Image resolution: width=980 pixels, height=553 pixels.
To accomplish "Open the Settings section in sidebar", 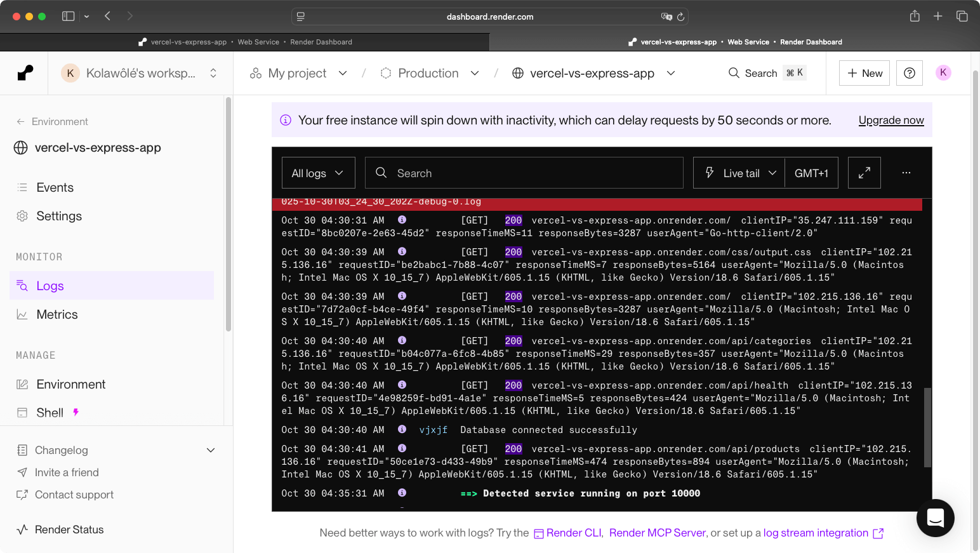I will coord(58,216).
